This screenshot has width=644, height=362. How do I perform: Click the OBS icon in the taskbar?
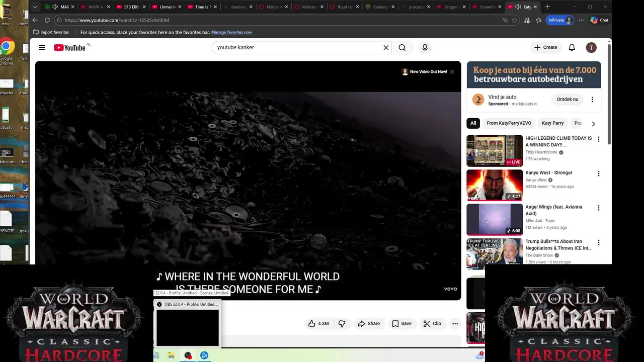(188, 355)
